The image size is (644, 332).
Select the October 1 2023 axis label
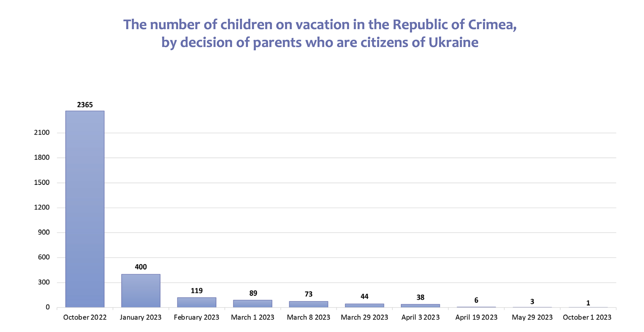click(x=587, y=317)
